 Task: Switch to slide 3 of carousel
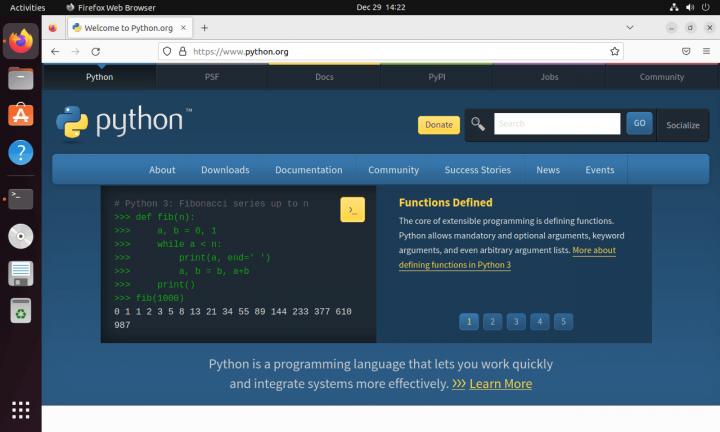(x=516, y=321)
